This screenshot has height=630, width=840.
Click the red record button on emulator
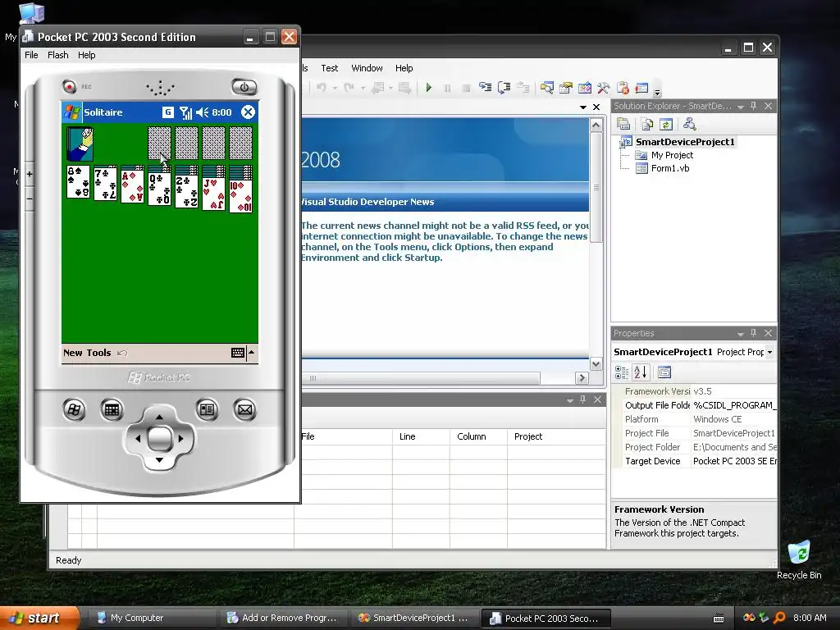click(69, 86)
